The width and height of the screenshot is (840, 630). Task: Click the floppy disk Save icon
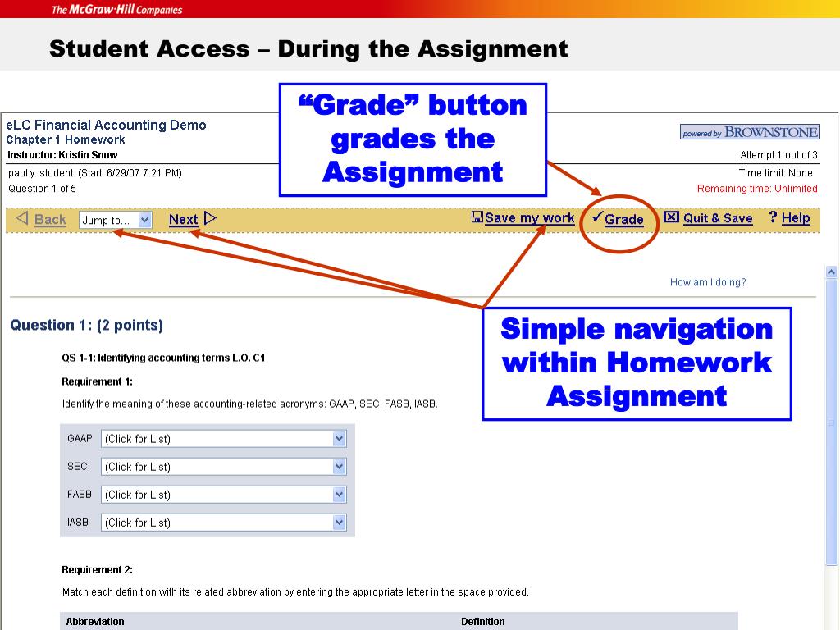pos(477,217)
